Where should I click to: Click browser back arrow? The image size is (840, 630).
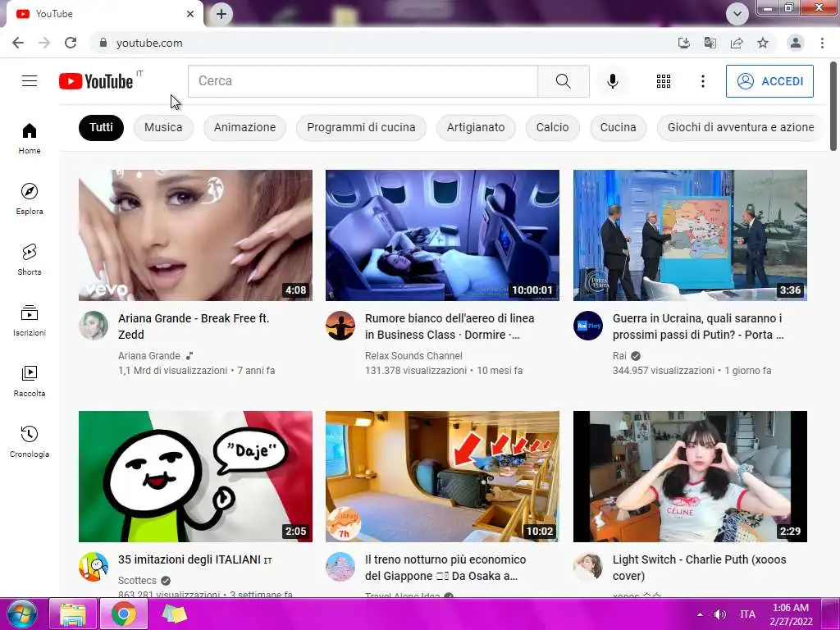point(18,43)
